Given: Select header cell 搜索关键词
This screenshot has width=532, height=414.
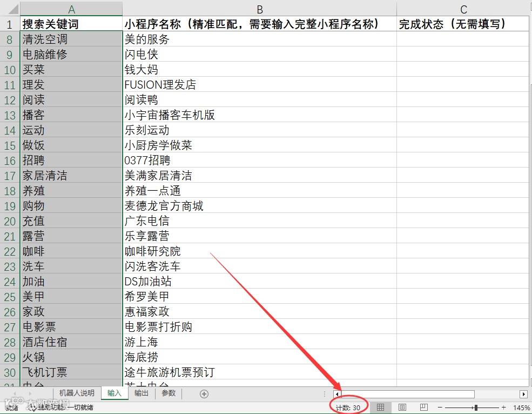Looking at the screenshot, I should (x=71, y=24).
